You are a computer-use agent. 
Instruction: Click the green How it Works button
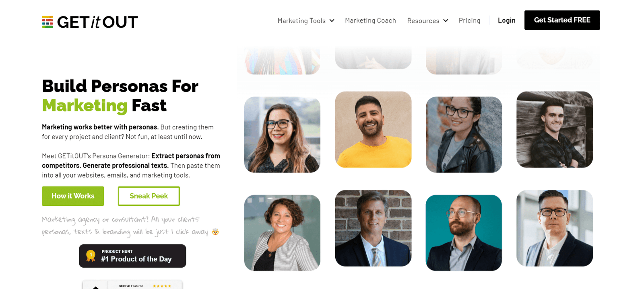73,196
